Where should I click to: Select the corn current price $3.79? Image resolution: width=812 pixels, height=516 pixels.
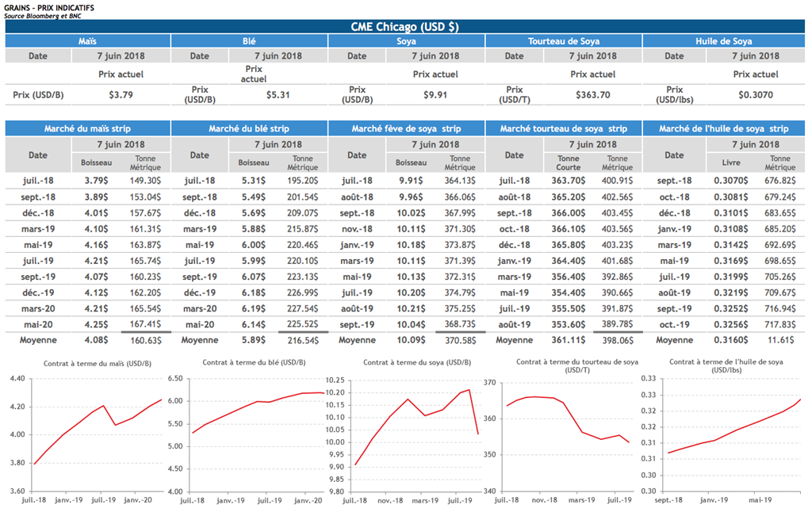tap(121, 95)
